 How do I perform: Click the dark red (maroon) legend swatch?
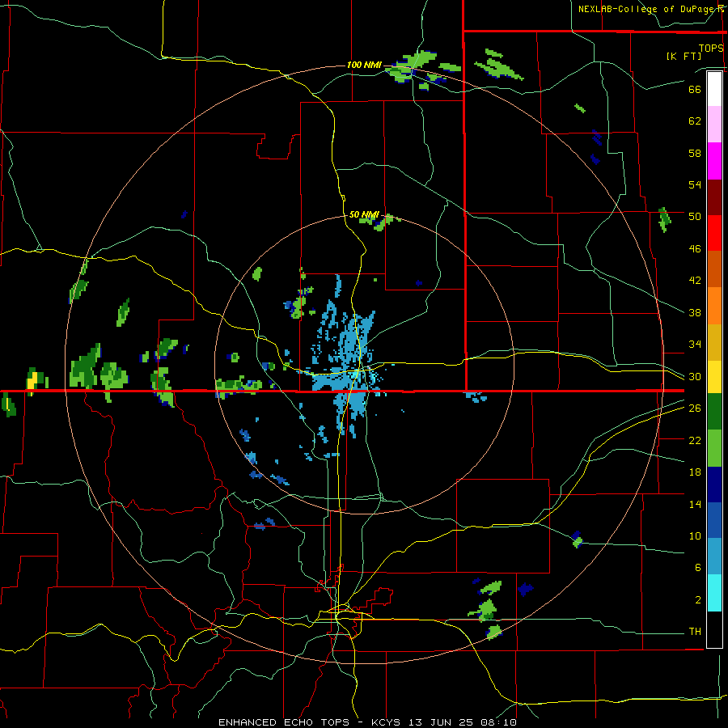click(x=714, y=197)
